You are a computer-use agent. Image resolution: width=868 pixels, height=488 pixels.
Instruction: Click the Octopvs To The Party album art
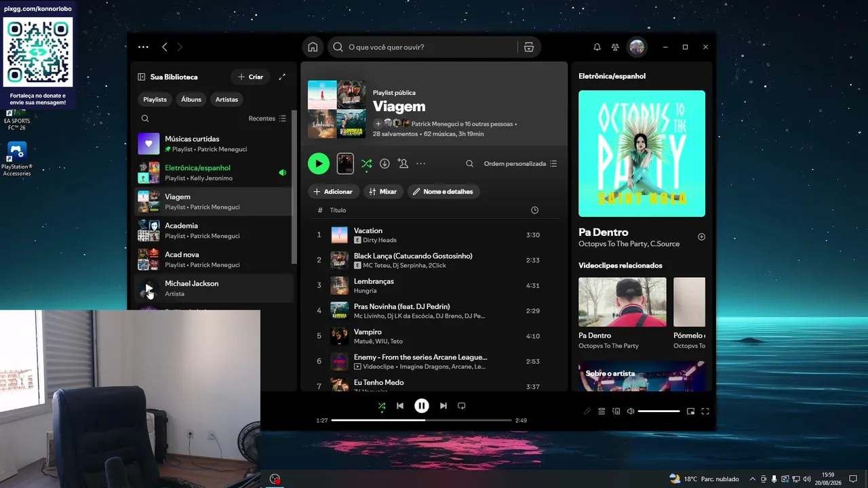[x=642, y=154]
